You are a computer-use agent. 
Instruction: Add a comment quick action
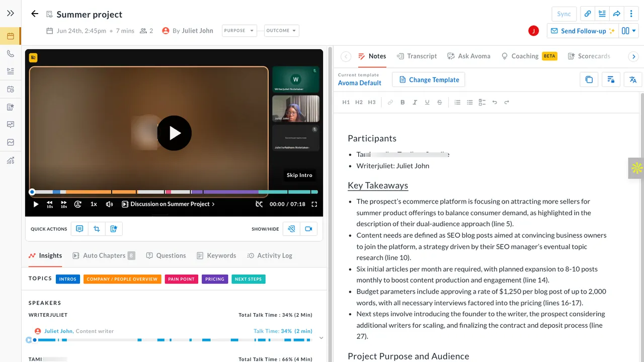pyautogui.click(x=79, y=229)
